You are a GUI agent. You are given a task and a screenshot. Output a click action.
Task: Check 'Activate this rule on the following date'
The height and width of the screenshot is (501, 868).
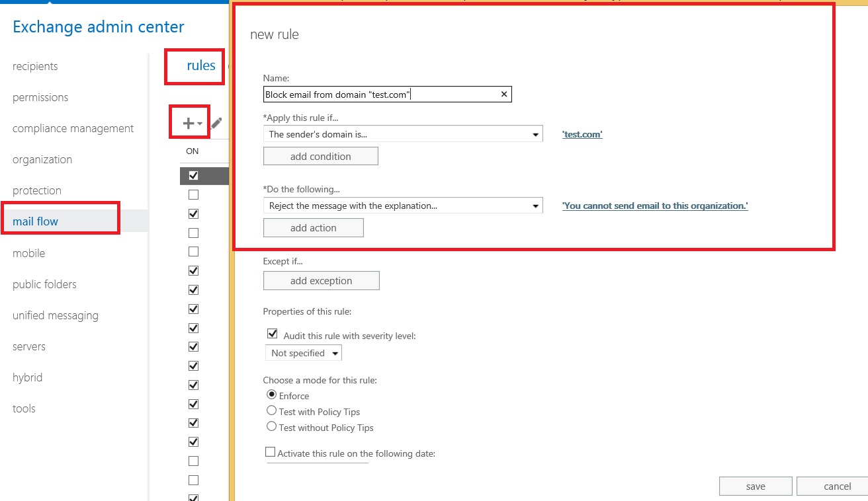[x=270, y=451]
